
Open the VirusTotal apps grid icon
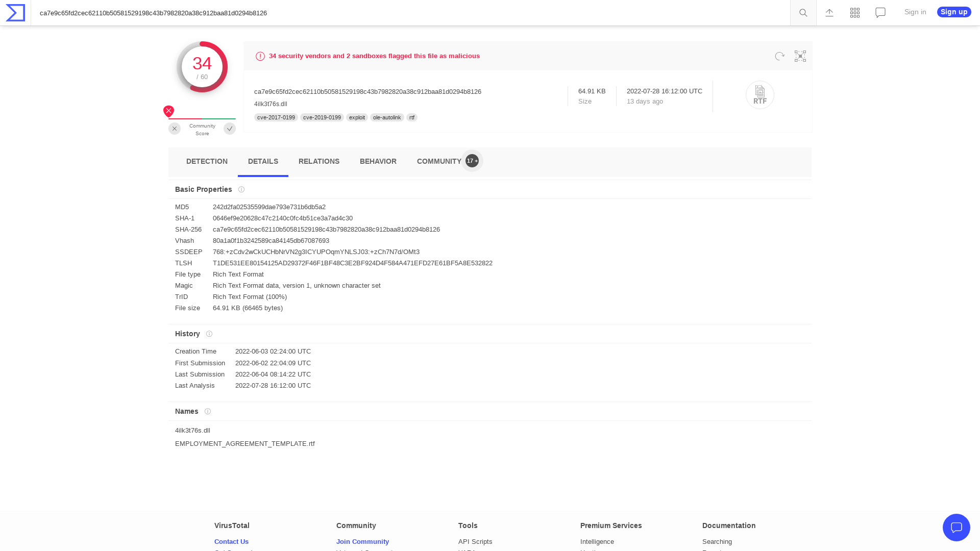(x=854, y=12)
